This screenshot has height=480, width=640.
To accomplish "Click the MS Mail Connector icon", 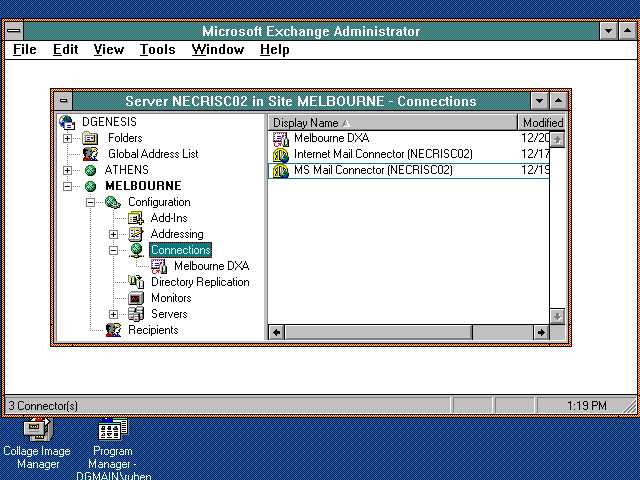I will (281, 171).
